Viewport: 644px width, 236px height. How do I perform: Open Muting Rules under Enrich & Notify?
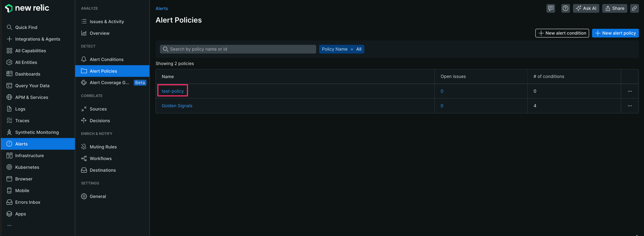(103, 147)
